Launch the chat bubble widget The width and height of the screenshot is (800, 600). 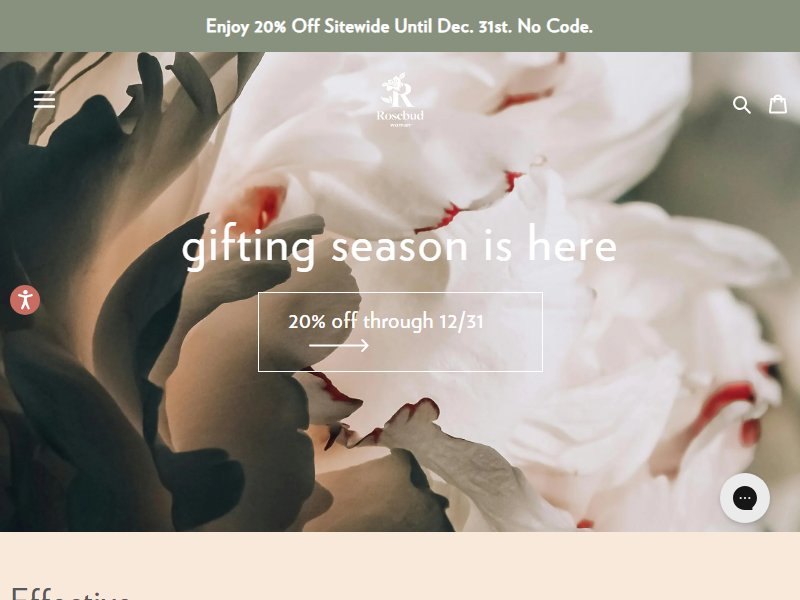pos(744,498)
